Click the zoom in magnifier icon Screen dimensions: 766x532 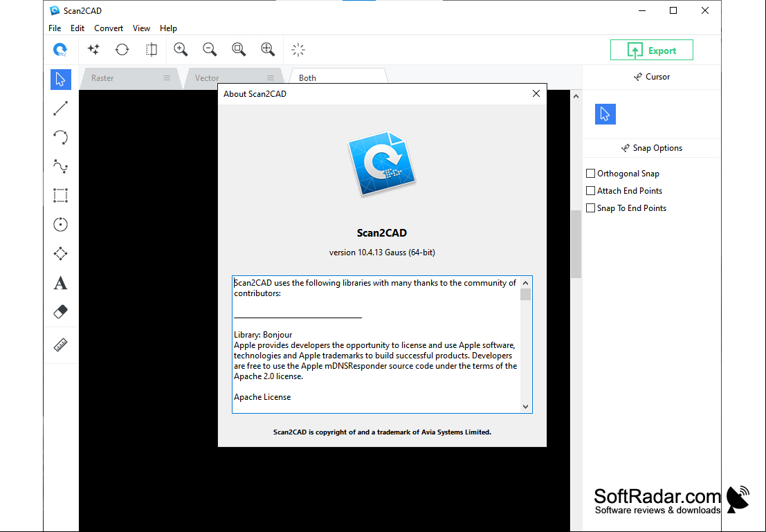pyautogui.click(x=181, y=49)
